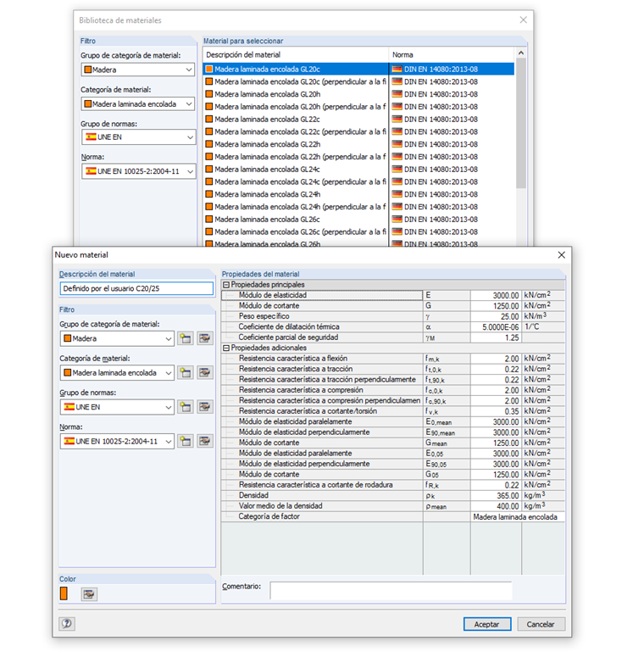
Task: Collapse Propiedades principales section
Action: coord(226,285)
